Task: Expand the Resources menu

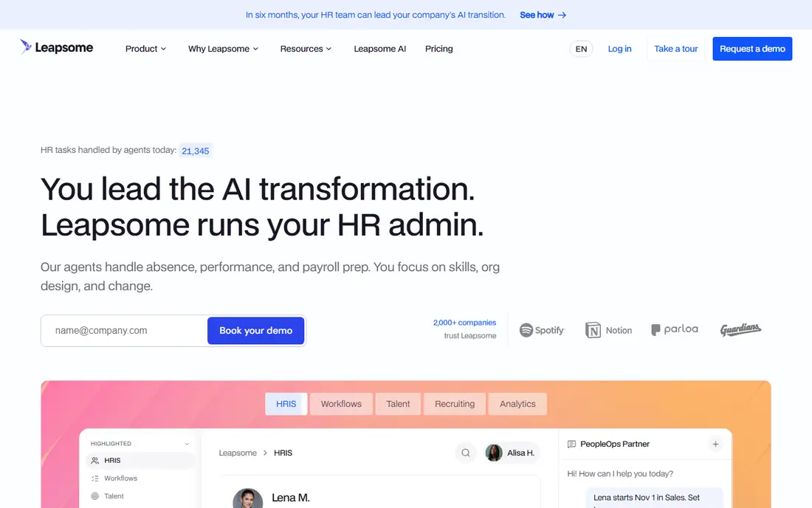Action: (306, 49)
